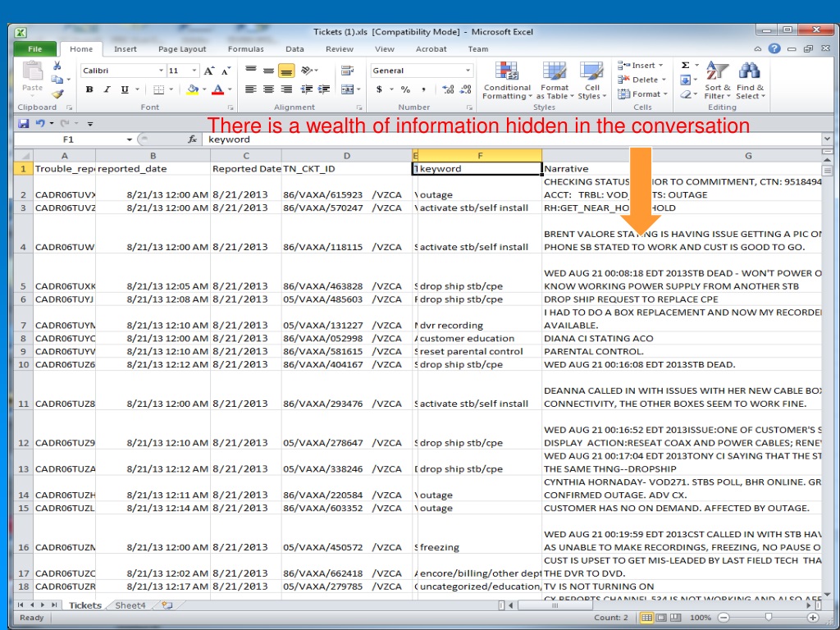Decrease font size with Shrink Font icon
This screenshot has height=630, width=840.
pyautogui.click(x=226, y=71)
